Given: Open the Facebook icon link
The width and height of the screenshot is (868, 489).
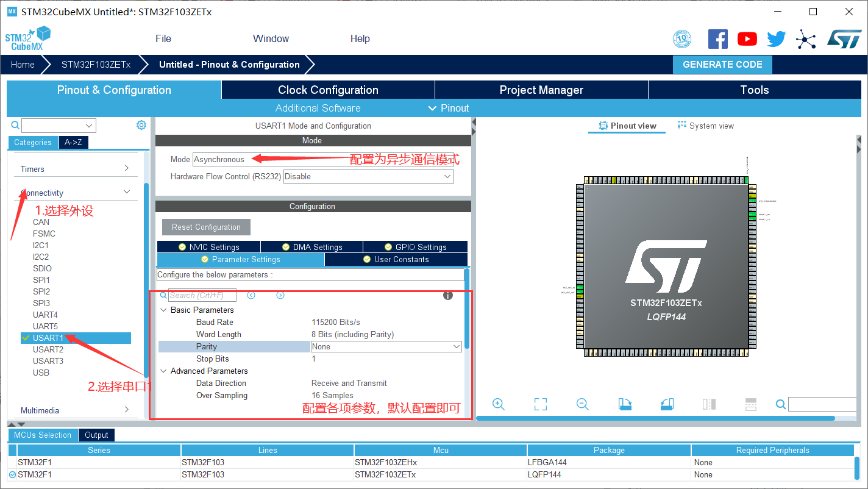Looking at the screenshot, I should click(718, 39).
